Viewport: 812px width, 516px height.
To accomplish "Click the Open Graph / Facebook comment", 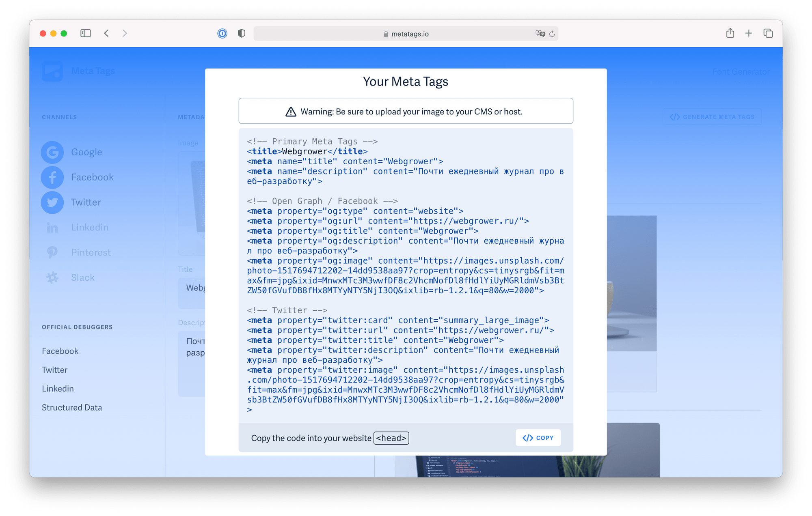I will [322, 201].
